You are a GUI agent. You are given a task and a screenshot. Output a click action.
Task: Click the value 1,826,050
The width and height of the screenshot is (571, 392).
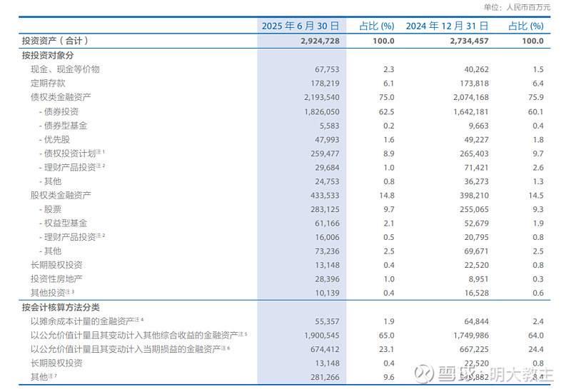[x=322, y=112]
